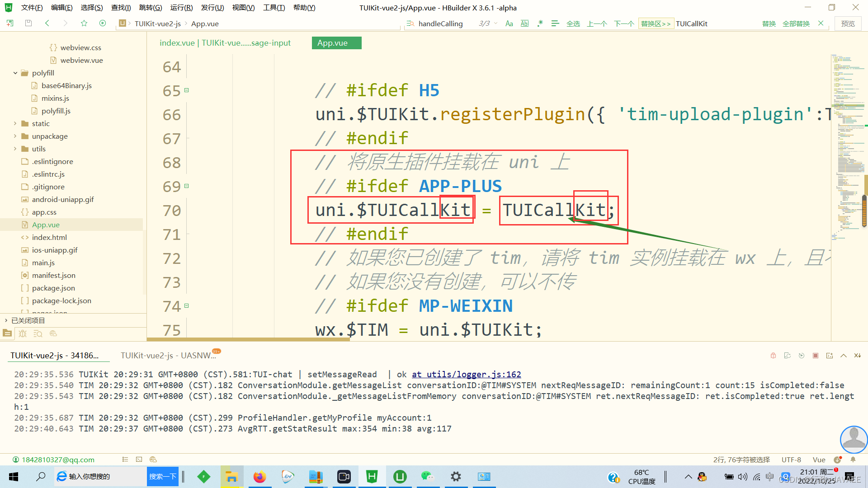
Task: Click the console rerun play icon
Action: click(x=802, y=356)
